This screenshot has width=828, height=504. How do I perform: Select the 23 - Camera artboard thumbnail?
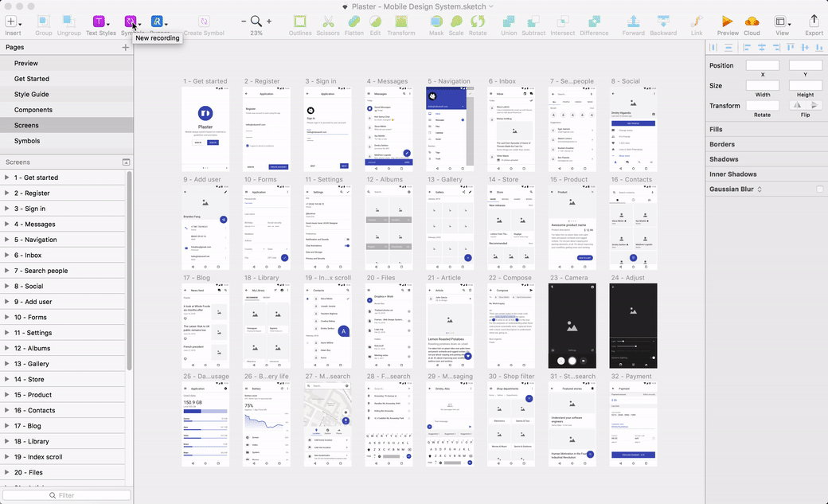572,326
